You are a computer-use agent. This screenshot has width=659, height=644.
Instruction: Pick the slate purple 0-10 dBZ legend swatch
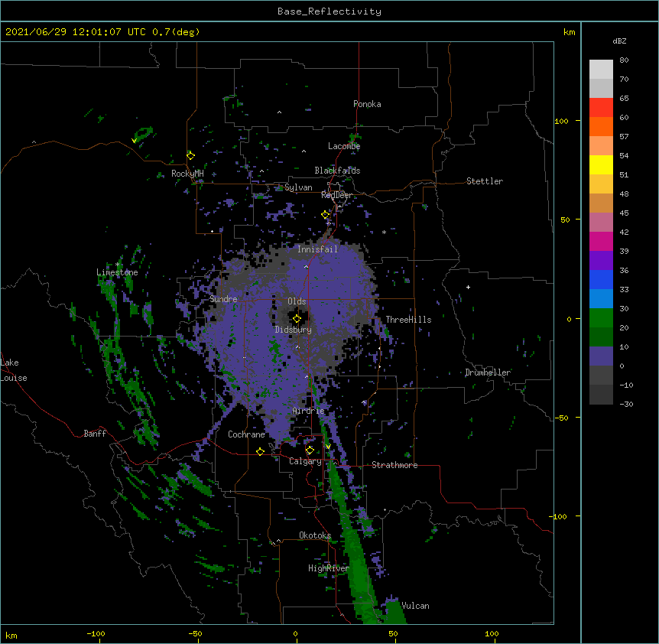(601, 356)
